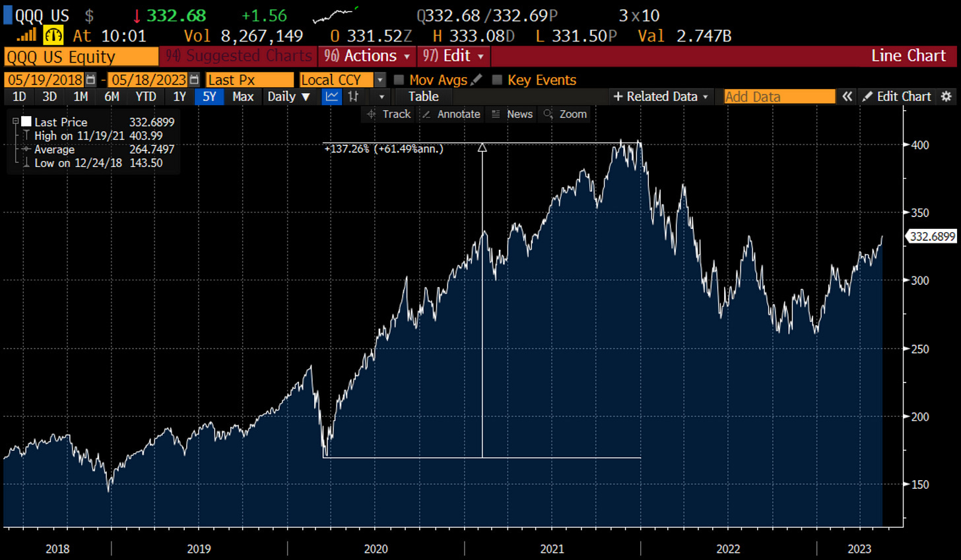Open the start date calendar picker
The width and height of the screenshot is (961, 560).
coord(91,80)
